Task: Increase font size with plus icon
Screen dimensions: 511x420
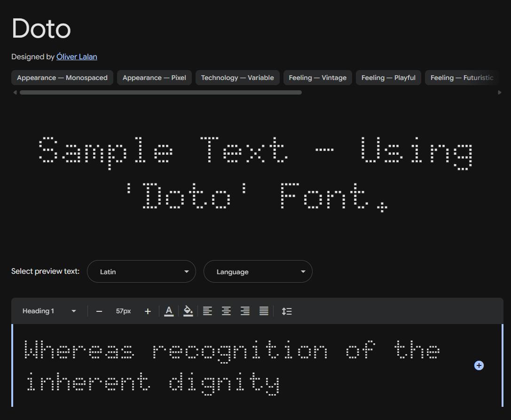Action: click(148, 311)
